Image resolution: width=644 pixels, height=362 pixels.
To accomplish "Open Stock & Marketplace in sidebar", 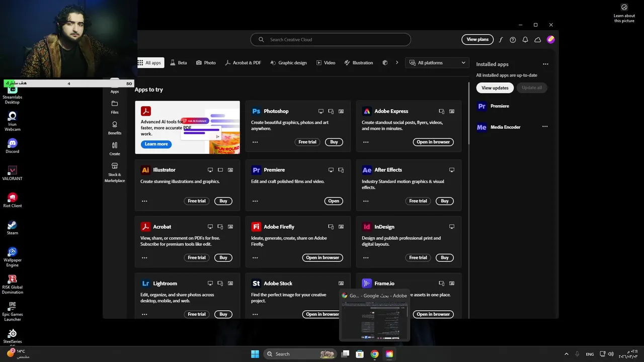I will (115, 172).
